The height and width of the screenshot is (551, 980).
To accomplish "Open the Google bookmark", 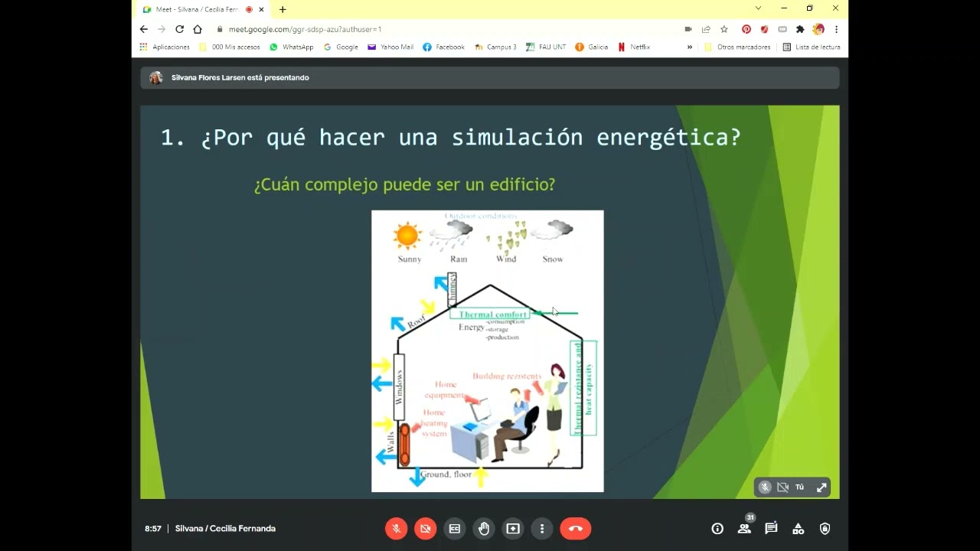I will [x=341, y=47].
